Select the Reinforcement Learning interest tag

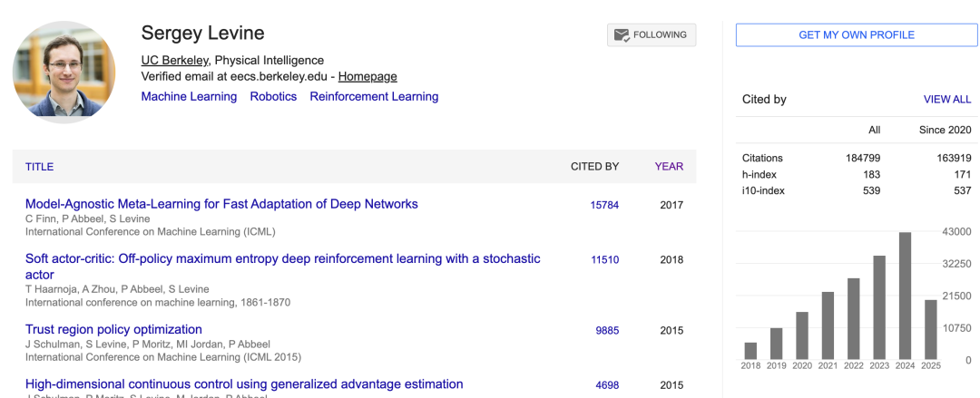point(374,96)
